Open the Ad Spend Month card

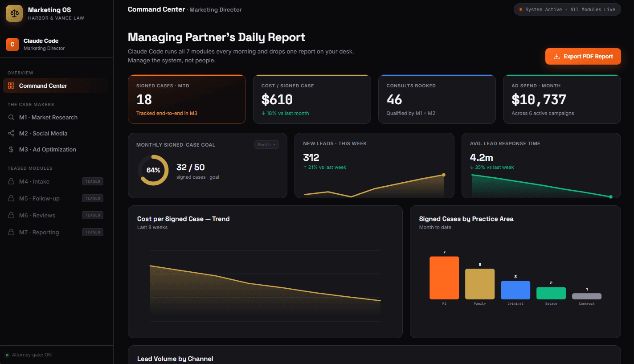(562, 99)
